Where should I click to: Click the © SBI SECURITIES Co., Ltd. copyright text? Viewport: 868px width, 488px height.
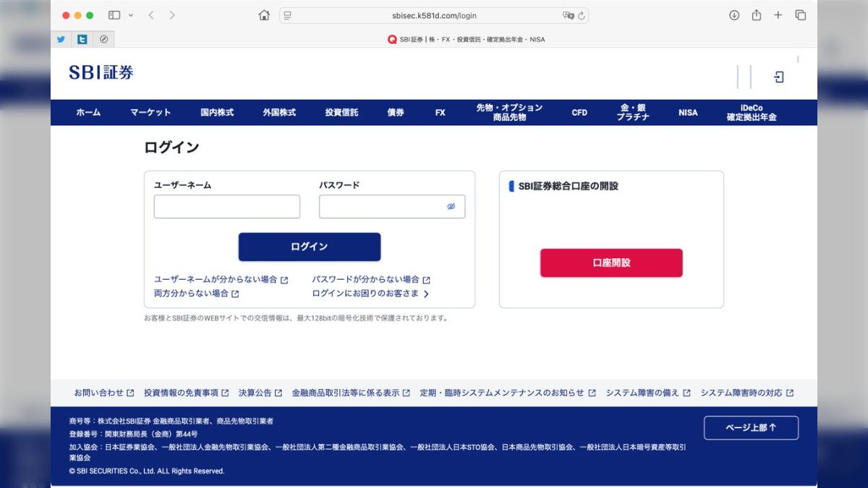tap(147, 471)
